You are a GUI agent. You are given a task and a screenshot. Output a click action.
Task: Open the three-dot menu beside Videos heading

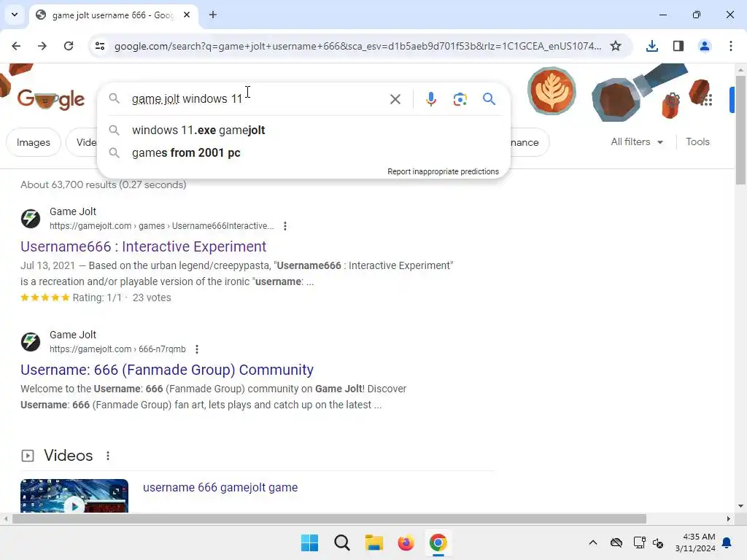tap(108, 456)
